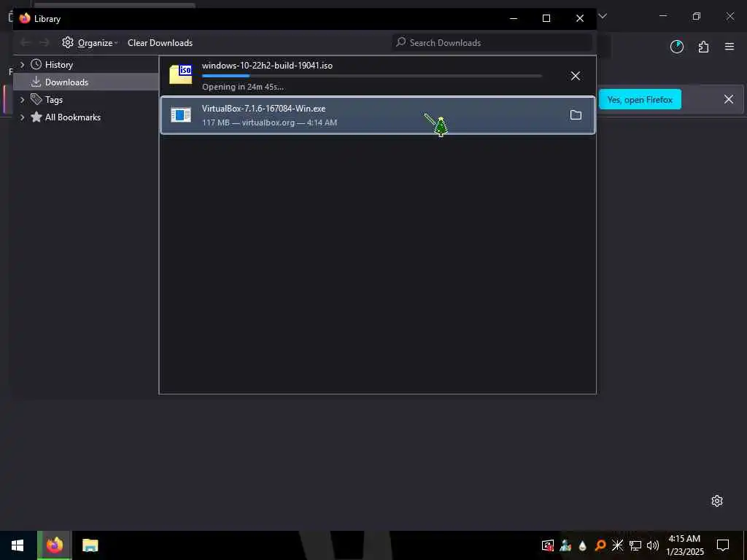Image resolution: width=747 pixels, height=560 pixels.
Task: Click the 'Opening in 24m 45s...' status text
Action: click(242, 87)
